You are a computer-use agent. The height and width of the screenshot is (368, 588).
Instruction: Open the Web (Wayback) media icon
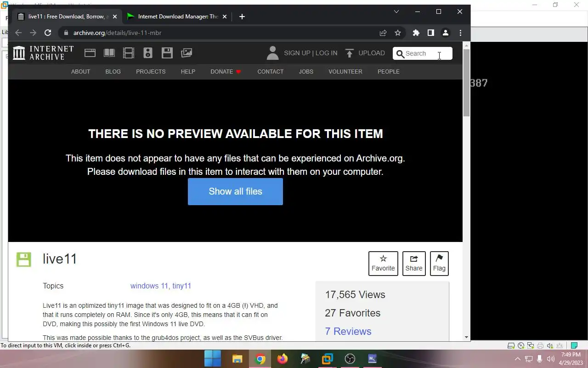click(90, 53)
